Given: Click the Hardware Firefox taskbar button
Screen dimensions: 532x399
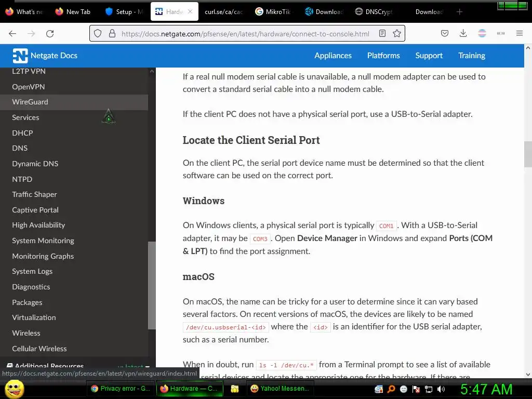Looking at the screenshot, I should [x=189, y=389].
